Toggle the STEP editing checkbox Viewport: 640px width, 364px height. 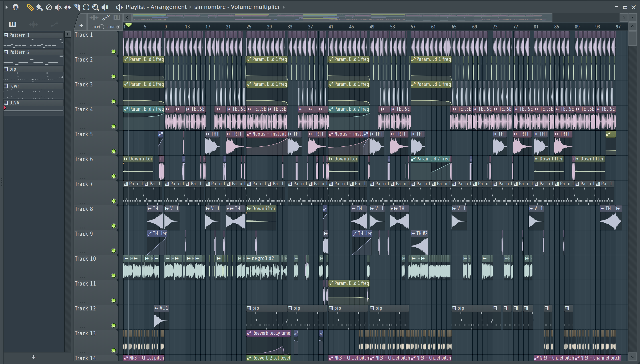coord(102,27)
